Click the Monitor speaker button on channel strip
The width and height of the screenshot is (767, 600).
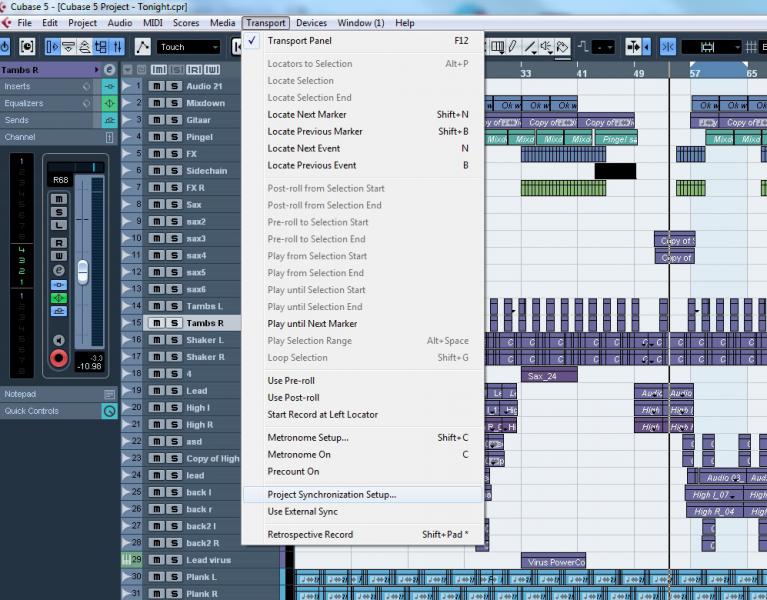coord(59,340)
